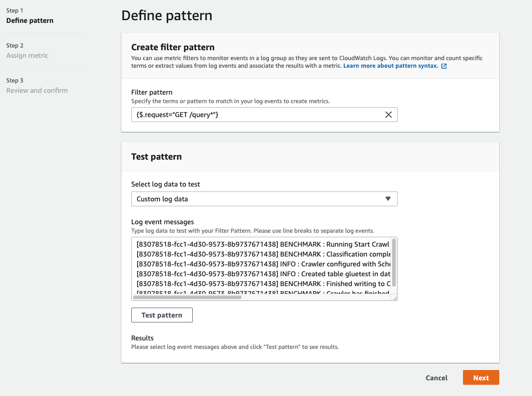Clear the filter pattern using the X icon
The image size is (532, 396).
(x=388, y=114)
